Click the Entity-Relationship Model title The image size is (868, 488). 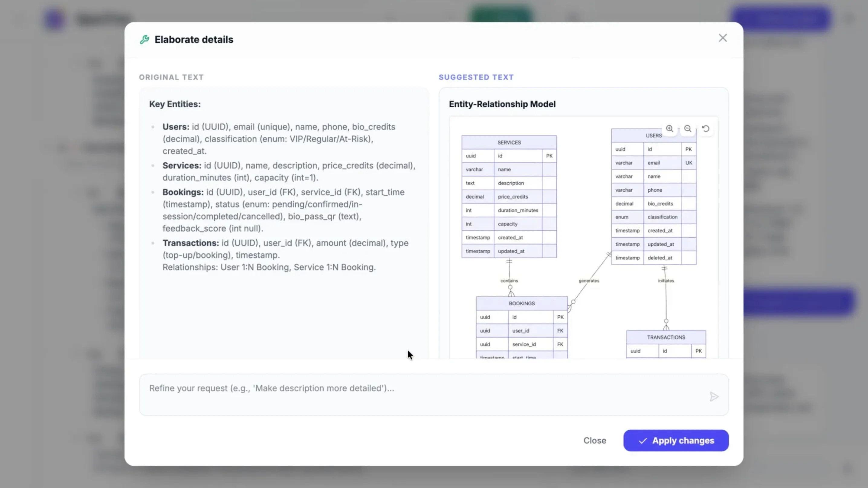point(502,104)
